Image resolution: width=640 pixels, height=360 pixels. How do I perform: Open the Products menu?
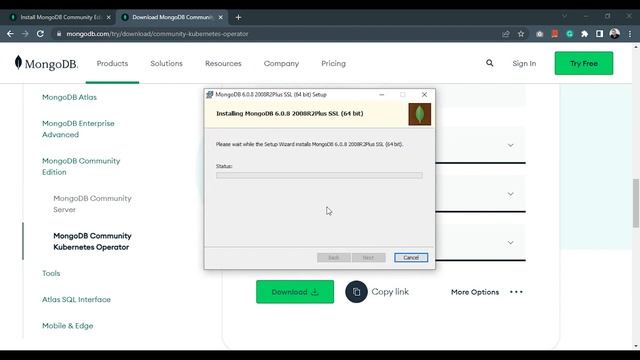pos(112,63)
